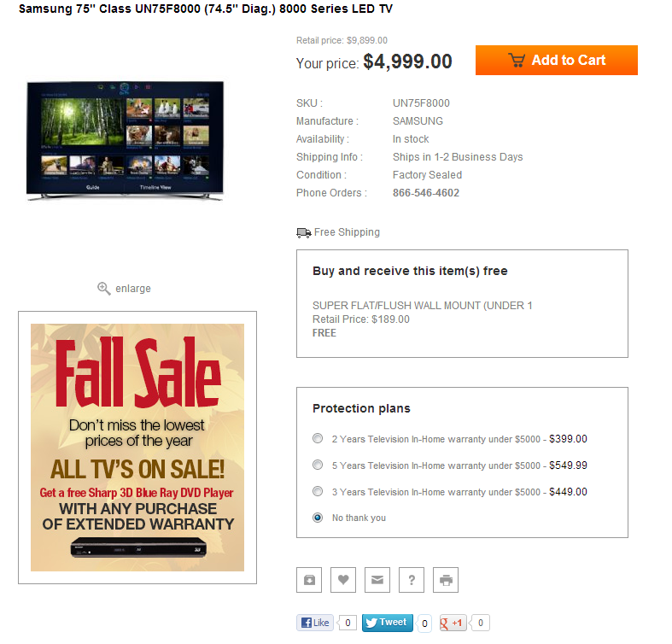Select 3 Years In-Home warranty option
This screenshot has width=672, height=644.
318,491
